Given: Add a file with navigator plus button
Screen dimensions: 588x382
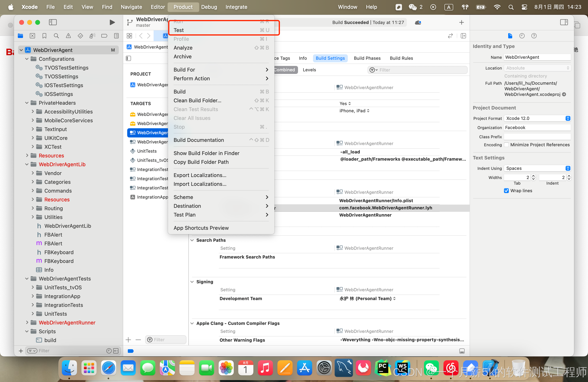Looking at the screenshot, I should 21,351.
